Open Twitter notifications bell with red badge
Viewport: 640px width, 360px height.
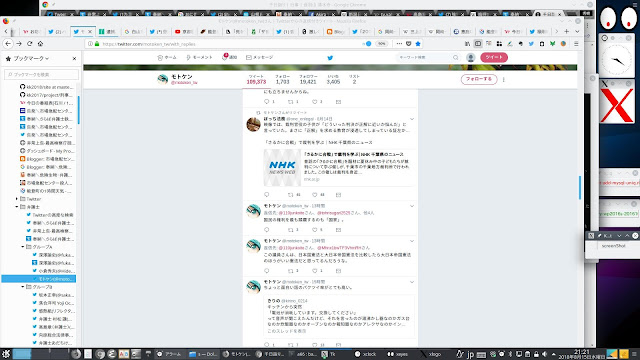coord(229,57)
